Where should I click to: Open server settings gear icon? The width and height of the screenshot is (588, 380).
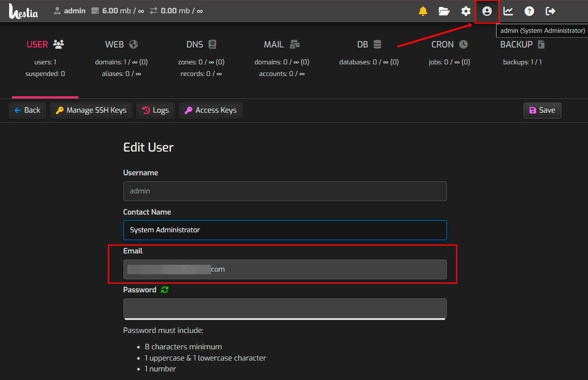[465, 11]
